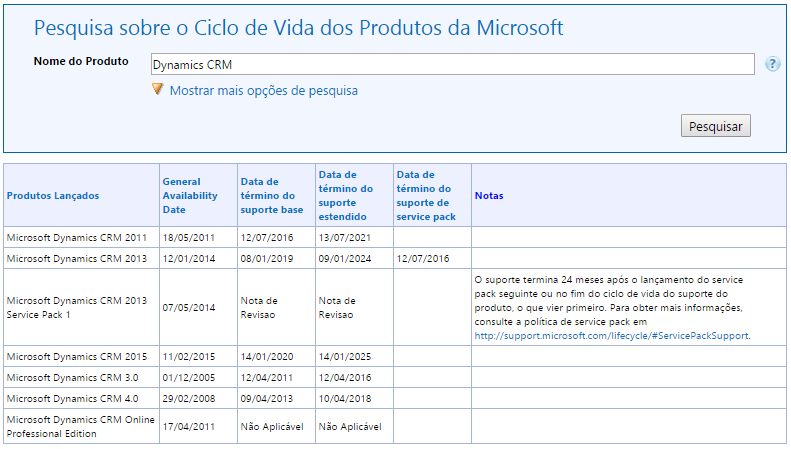
Task: Click Data de término do suporte estendido header
Action: [345, 196]
